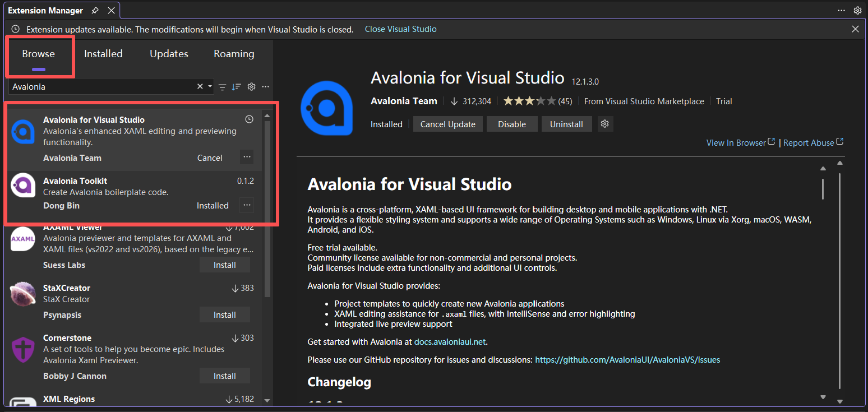Dismiss the extension updates notification bar

855,29
